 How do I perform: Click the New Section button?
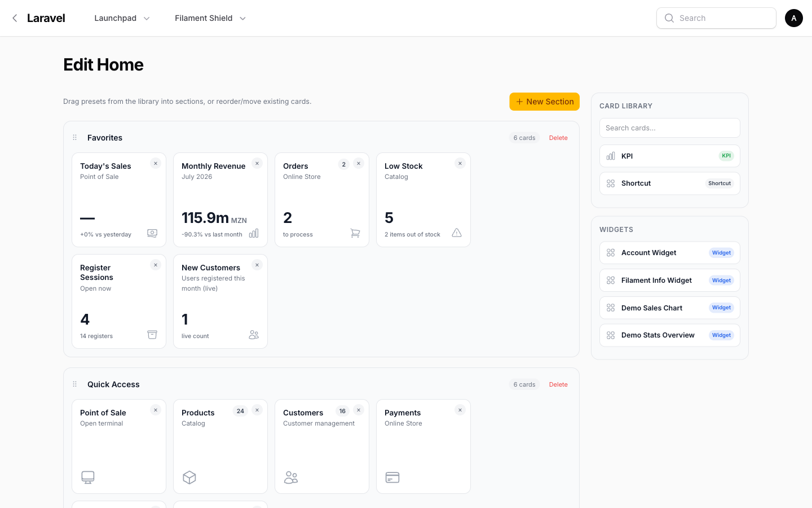[x=545, y=102]
